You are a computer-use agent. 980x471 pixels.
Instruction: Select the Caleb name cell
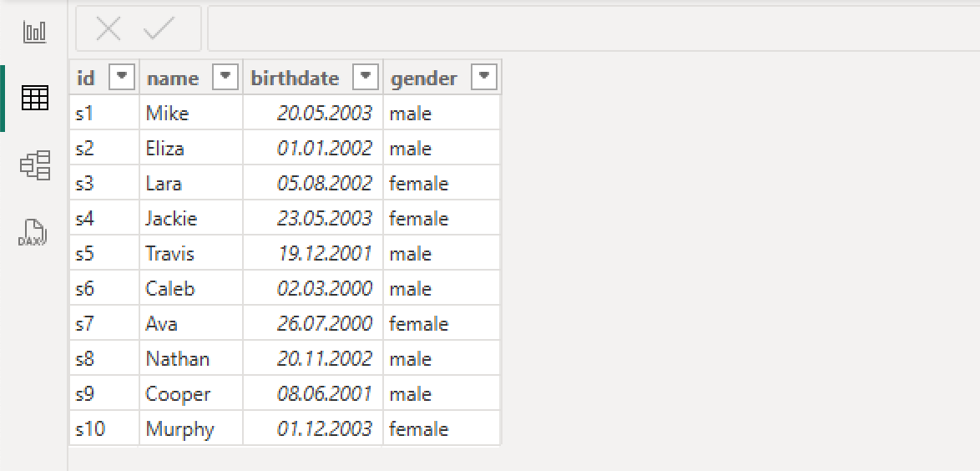coord(191,288)
